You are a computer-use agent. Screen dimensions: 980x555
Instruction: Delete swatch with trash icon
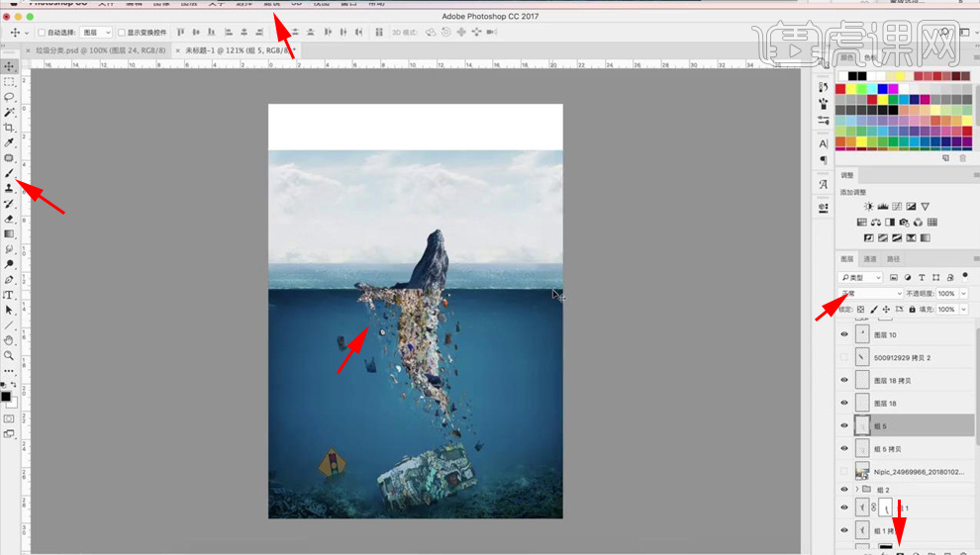pos(962,158)
